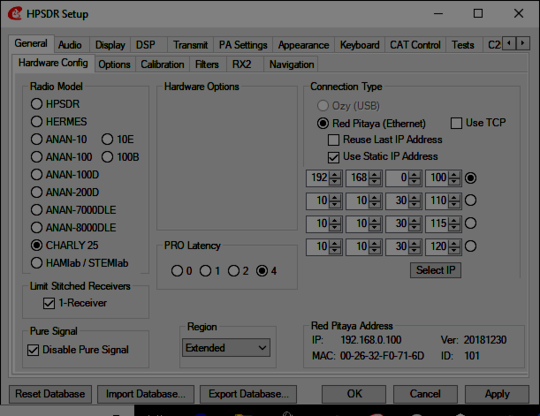The height and width of the screenshot is (416, 540).
Task: Open the Options sub-tab
Action: [x=114, y=64]
